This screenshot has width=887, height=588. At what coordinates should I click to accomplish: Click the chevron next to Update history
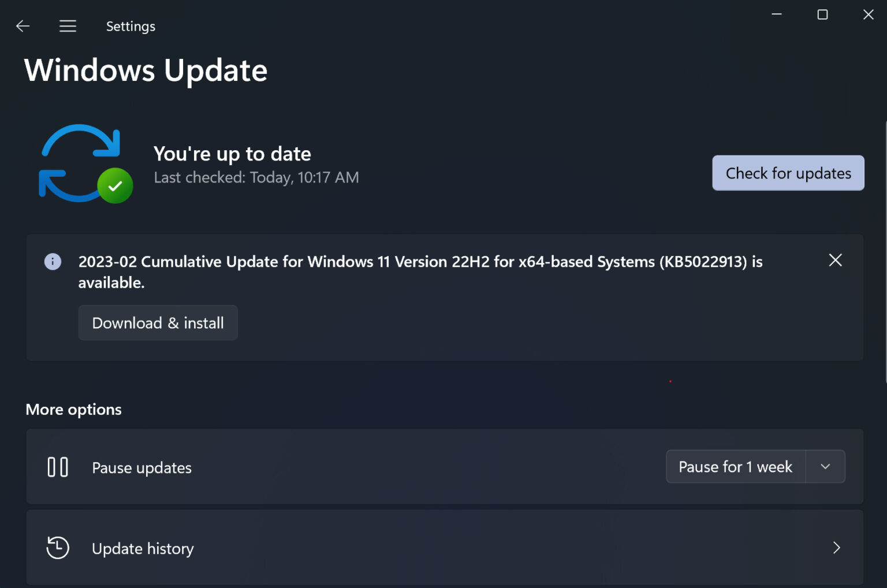[836, 548]
